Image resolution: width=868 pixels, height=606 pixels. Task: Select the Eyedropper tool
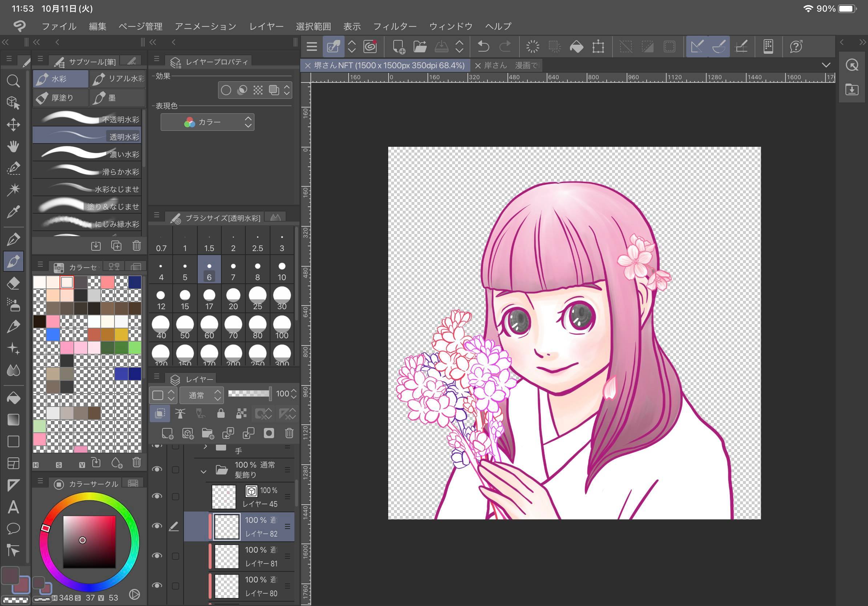pyautogui.click(x=13, y=212)
